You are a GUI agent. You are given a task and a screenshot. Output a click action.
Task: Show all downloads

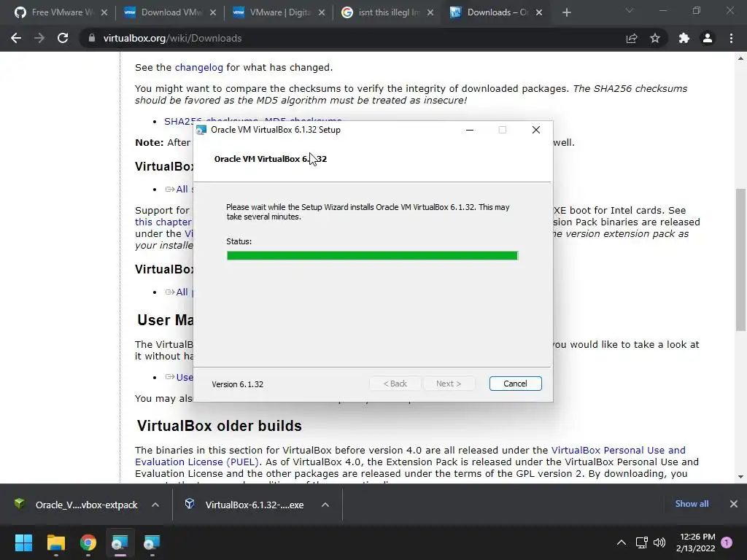pyautogui.click(x=692, y=504)
